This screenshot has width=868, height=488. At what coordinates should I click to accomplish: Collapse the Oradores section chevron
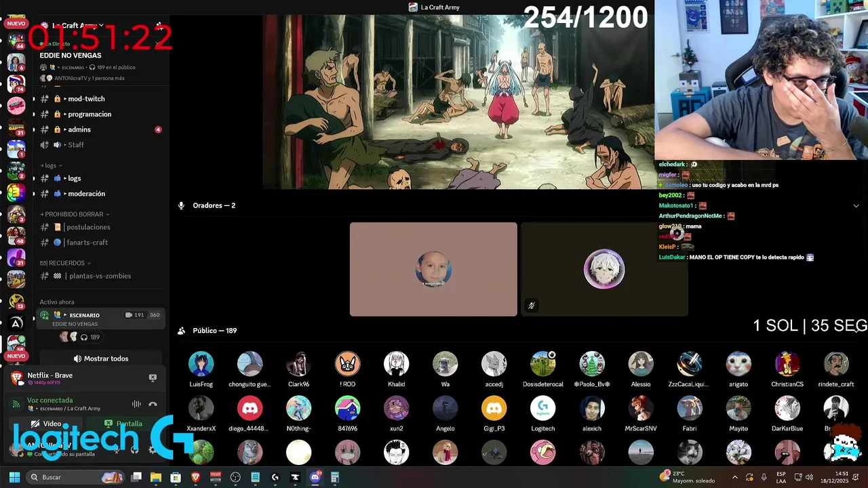[856, 205]
